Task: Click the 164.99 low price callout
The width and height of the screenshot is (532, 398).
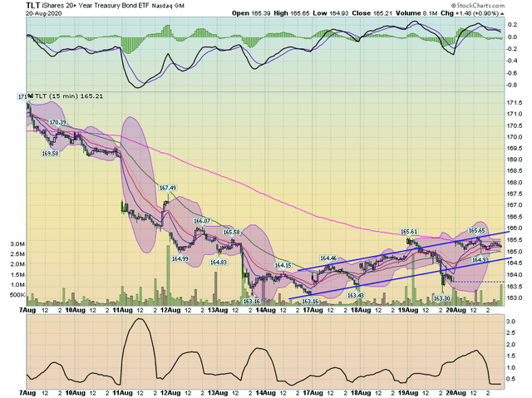Action: pos(180,258)
